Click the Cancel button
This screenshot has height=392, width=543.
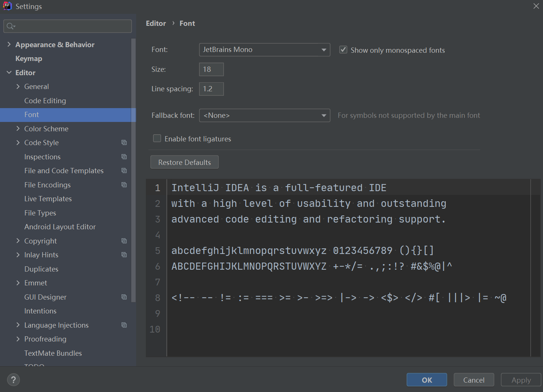[x=474, y=380]
